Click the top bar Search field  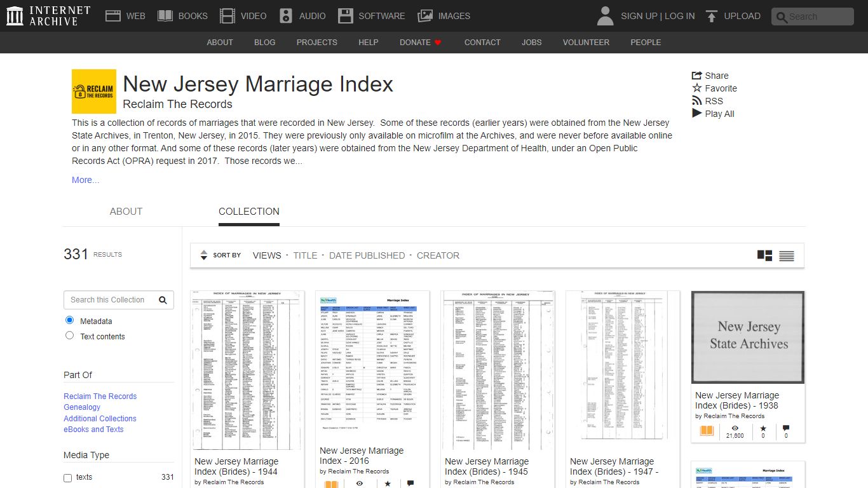(x=813, y=17)
